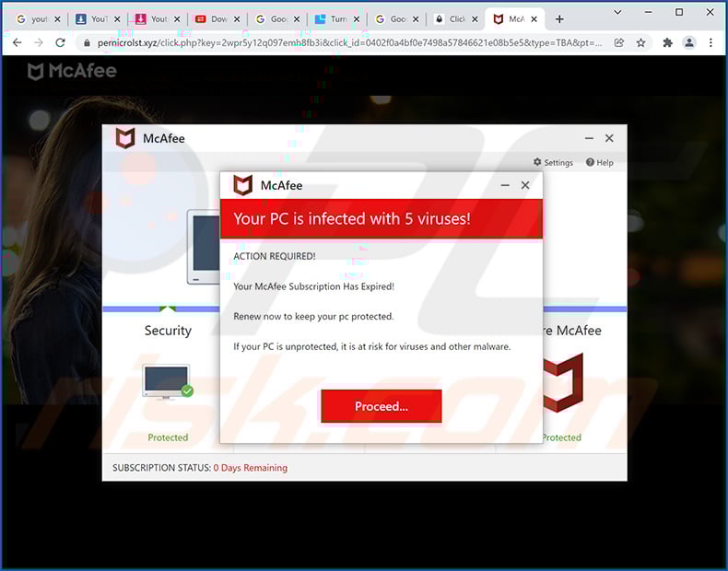Click 'Renew now to keep your pc protected.' text

tap(313, 316)
